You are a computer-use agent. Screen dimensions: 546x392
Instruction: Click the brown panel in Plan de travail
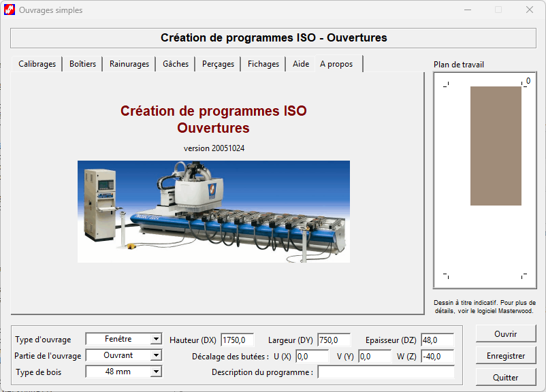[496, 146]
